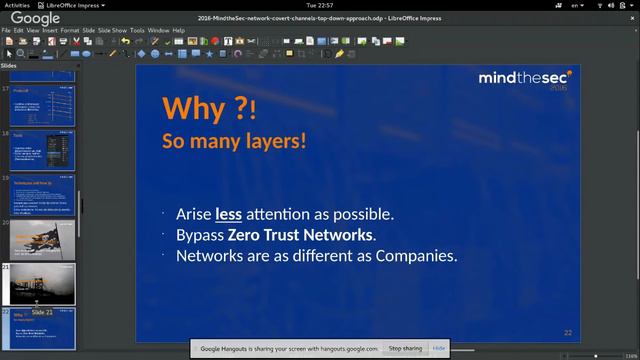
Task: Insert a table using Table icon
Action: [179, 41]
